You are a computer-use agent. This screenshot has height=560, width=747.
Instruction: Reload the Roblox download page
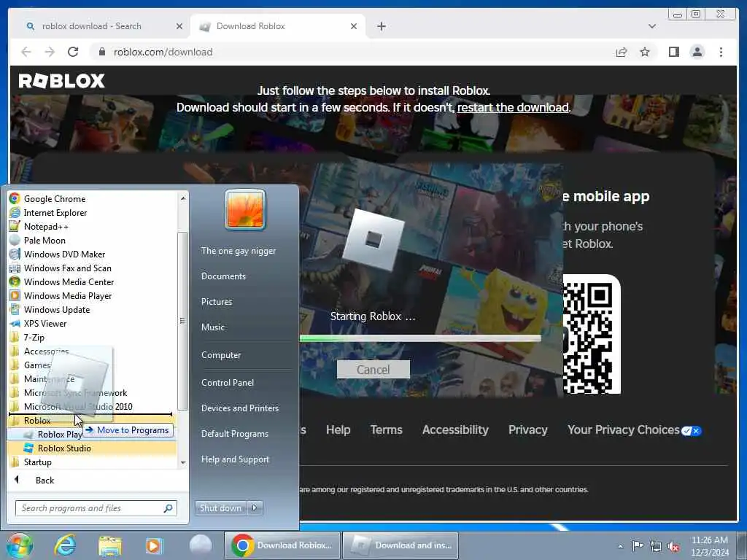73,52
